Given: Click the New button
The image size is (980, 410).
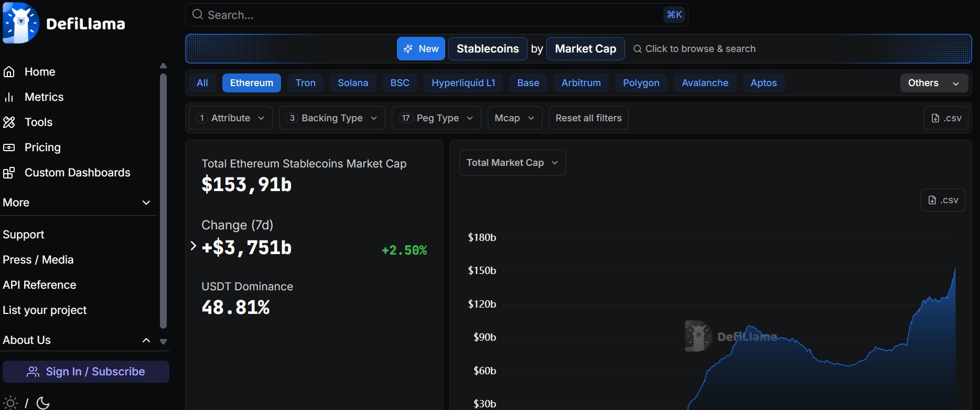Looking at the screenshot, I should click(x=421, y=49).
